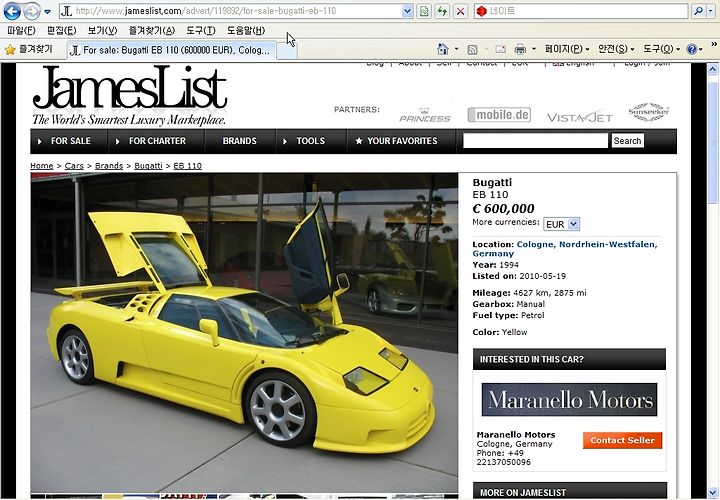
Task: Click the red Stop loading icon
Action: (x=461, y=11)
